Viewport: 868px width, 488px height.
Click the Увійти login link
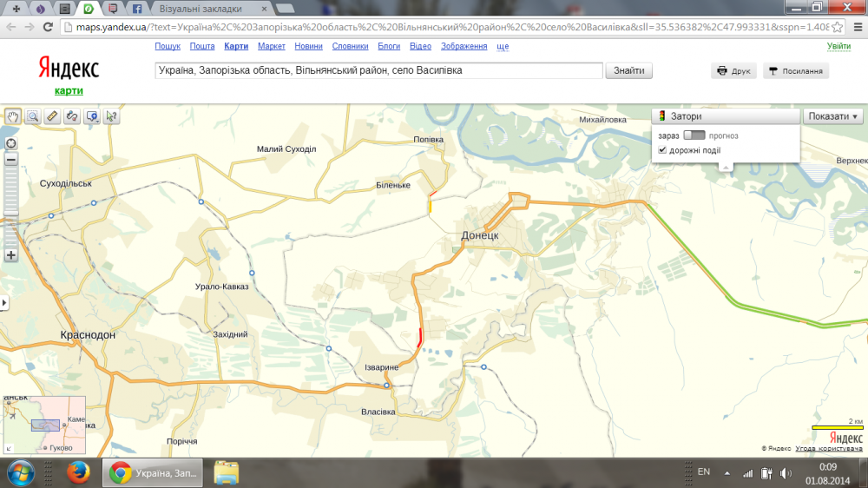tap(838, 47)
